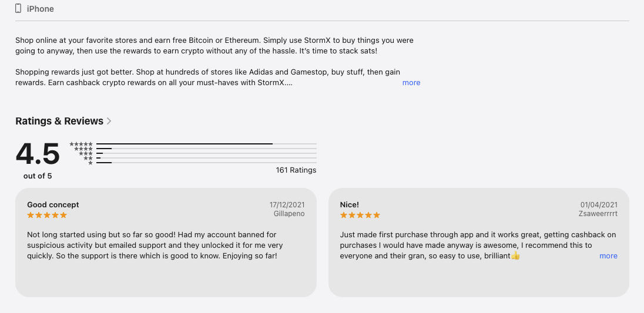Select the "Nice!" review title
The height and width of the screenshot is (313, 644).
(350, 205)
